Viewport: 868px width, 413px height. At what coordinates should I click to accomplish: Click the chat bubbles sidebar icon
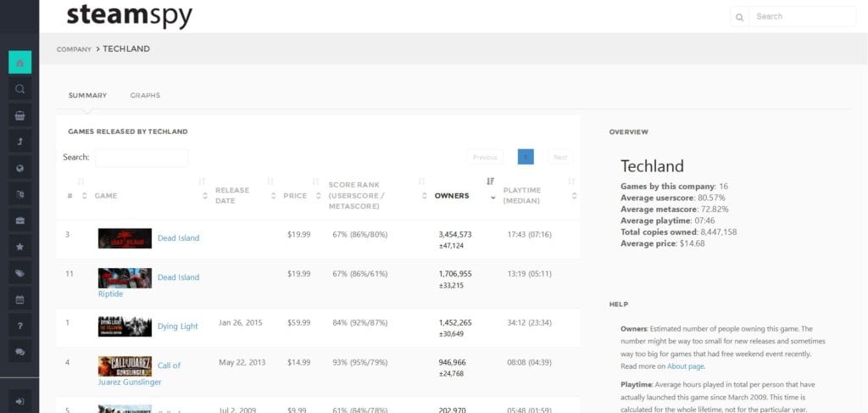[x=19, y=351]
